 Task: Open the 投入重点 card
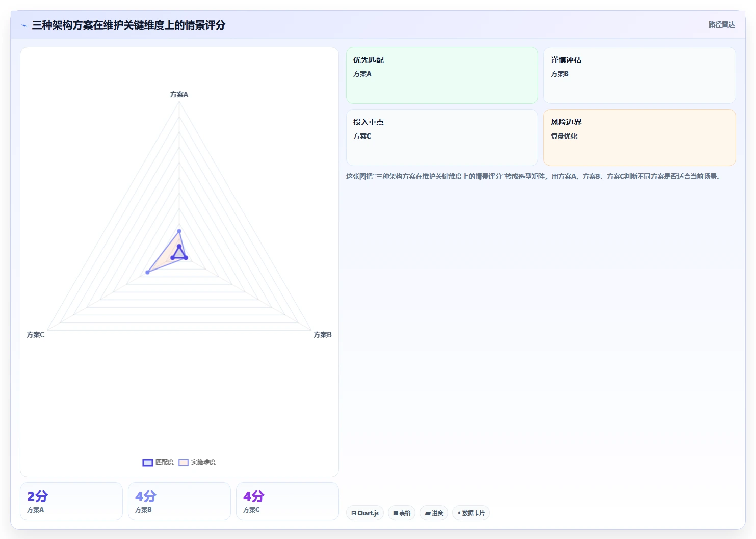[442, 138]
